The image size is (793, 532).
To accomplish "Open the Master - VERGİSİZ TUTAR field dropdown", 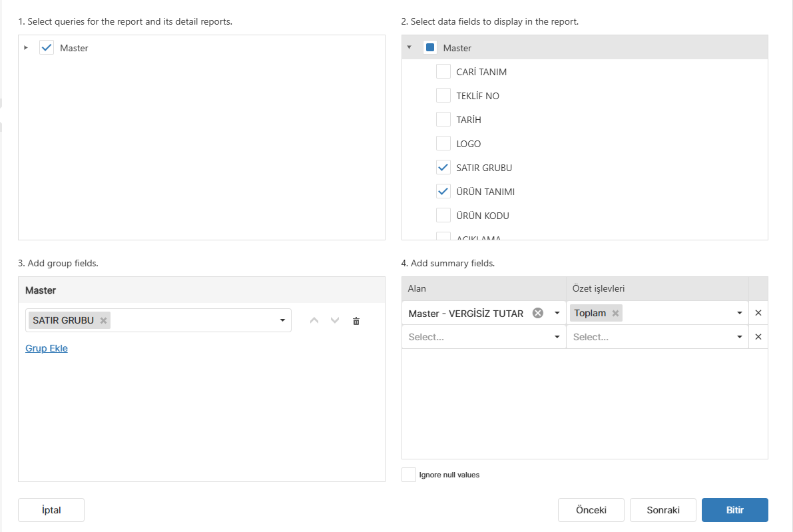I will click(x=557, y=313).
